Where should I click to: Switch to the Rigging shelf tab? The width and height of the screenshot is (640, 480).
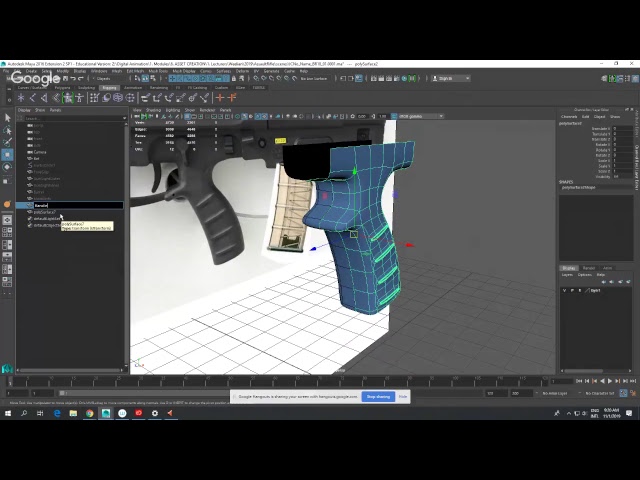coord(109,88)
